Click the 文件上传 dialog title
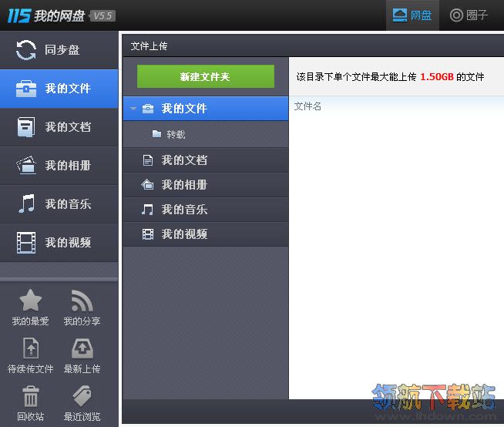This screenshot has width=504, height=427. [149, 46]
